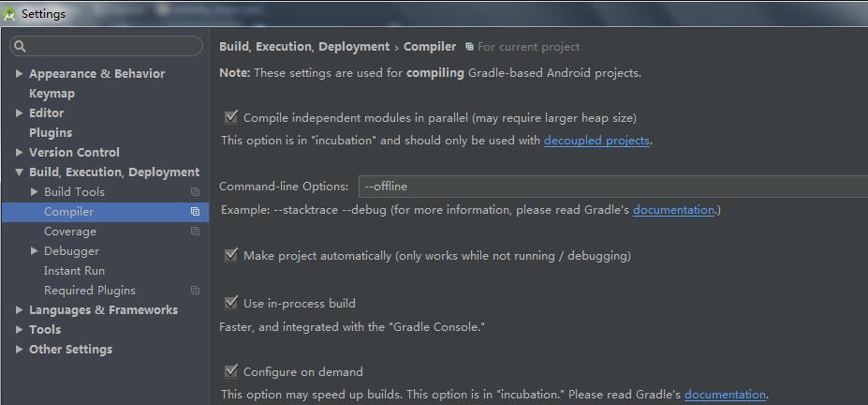
Task: Disable compile independent modules in parallel
Action: [230, 118]
